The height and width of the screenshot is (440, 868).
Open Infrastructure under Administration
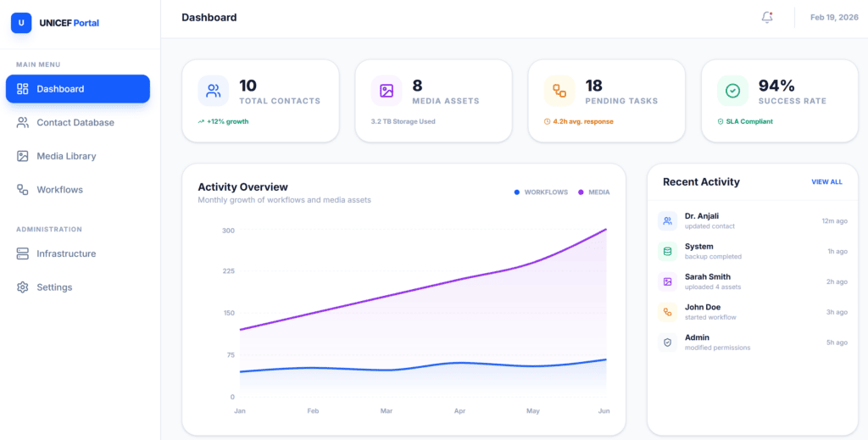pos(66,253)
